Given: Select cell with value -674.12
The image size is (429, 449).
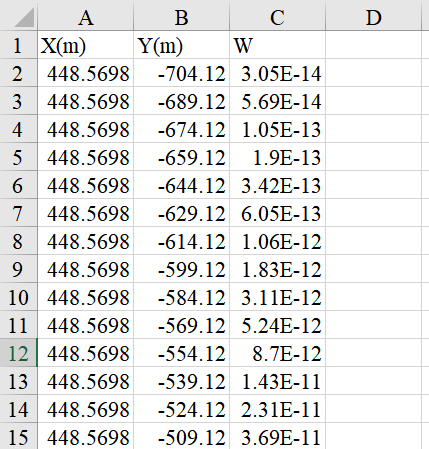Looking at the screenshot, I should coord(182,129).
